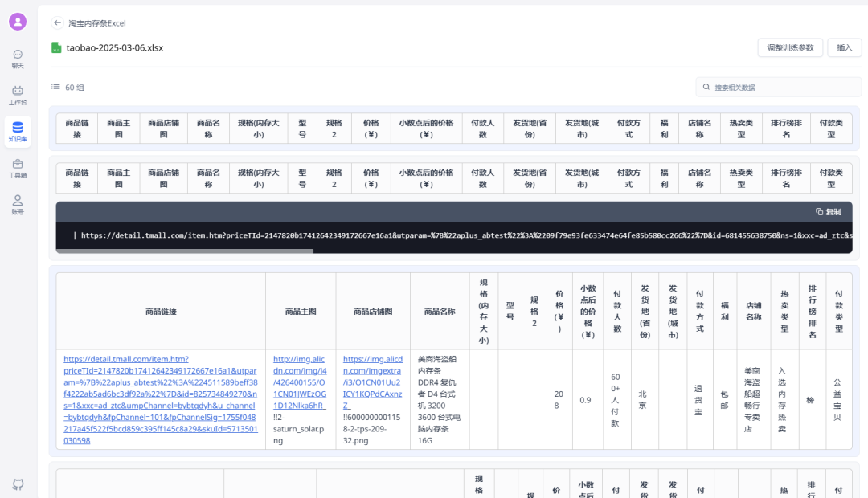Image resolution: width=868 pixels, height=498 pixels.
Task: In the code block group, click 排行榜排名 header
Action: [786, 178]
